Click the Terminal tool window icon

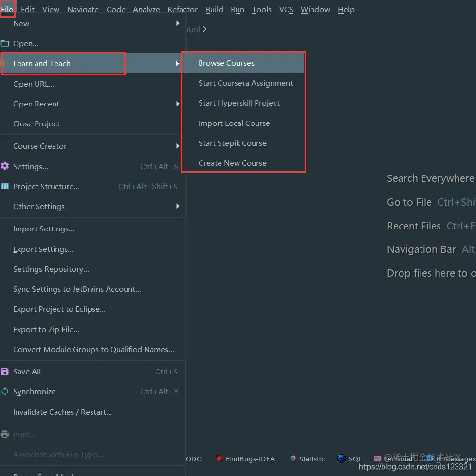pyautogui.click(x=378, y=458)
